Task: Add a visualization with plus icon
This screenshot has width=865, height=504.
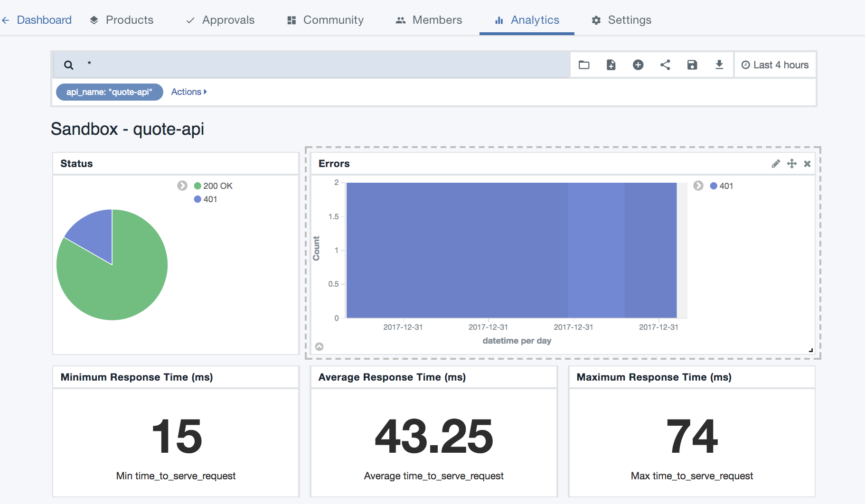Action: pyautogui.click(x=638, y=65)
